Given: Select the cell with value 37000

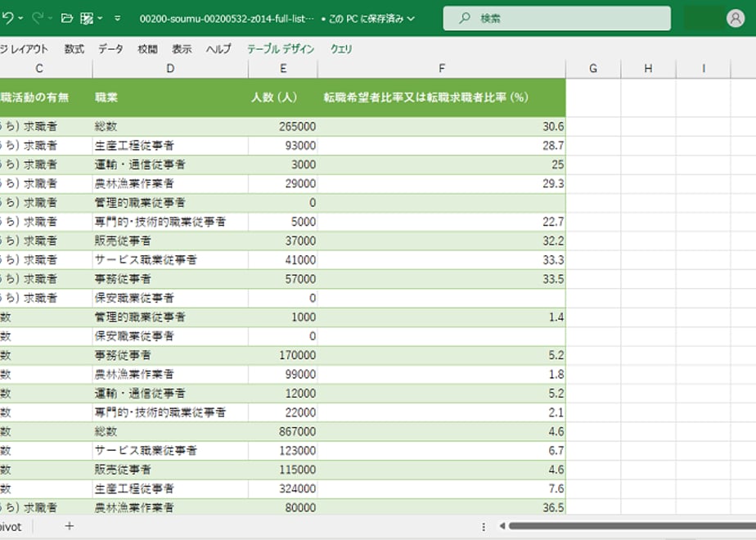Looking at the screenshot, I should click(283, 241).
